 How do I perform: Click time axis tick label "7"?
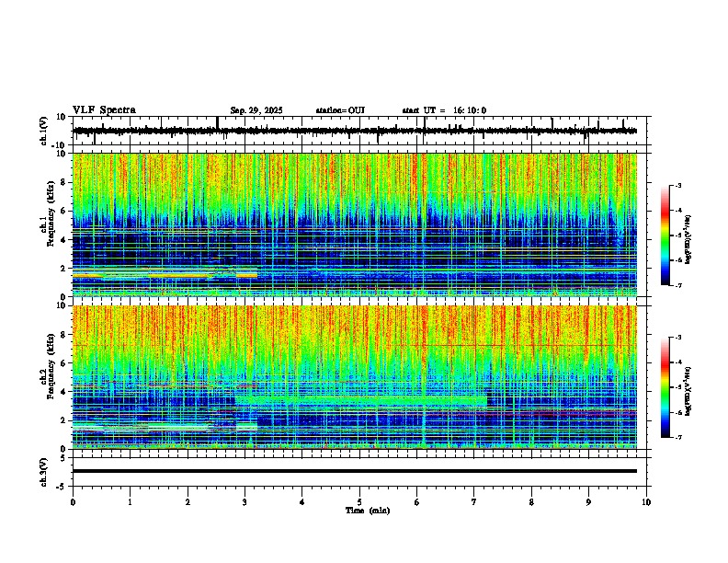474,502
